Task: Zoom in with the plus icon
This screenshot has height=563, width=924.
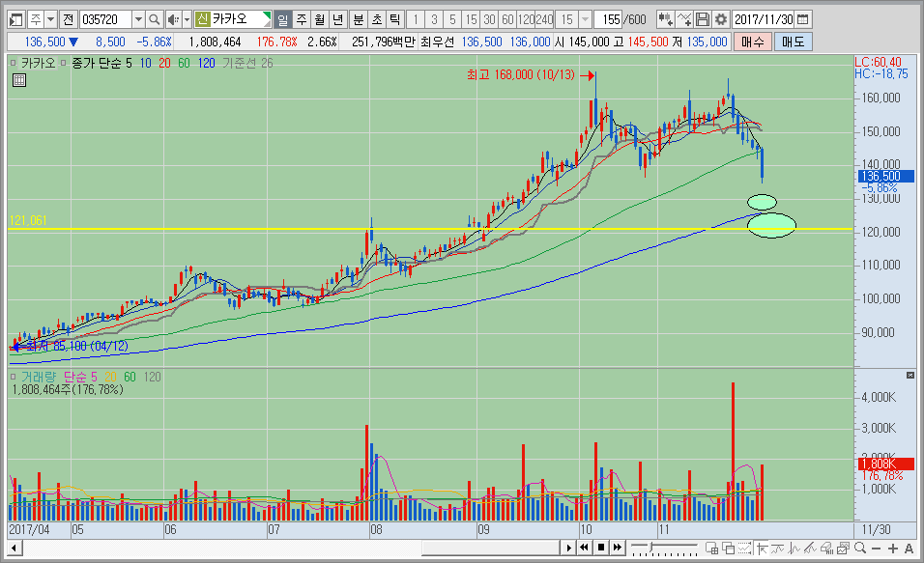Action: click(893, 549)
